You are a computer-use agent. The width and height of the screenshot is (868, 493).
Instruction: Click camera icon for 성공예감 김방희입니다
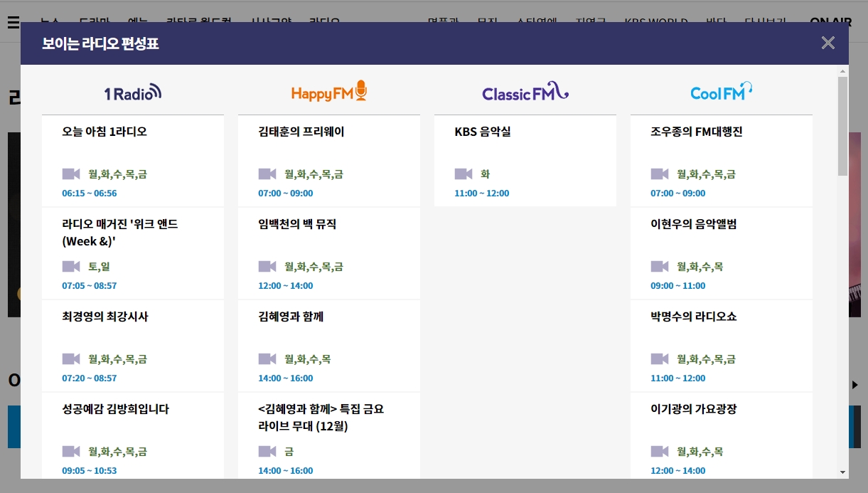70,452
